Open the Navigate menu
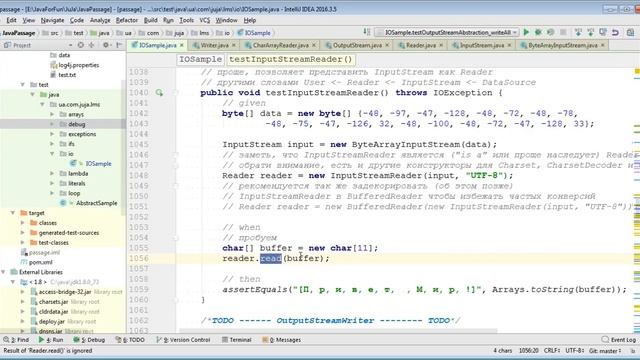The height and width of the screenshot is (360, 640). click(52, 20)
